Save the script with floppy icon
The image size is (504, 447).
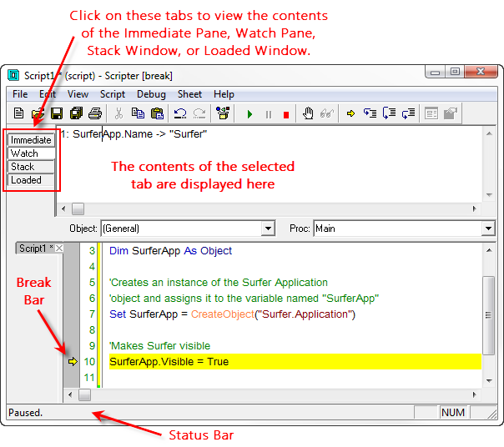pyautogui.click(x=57, y=113)
